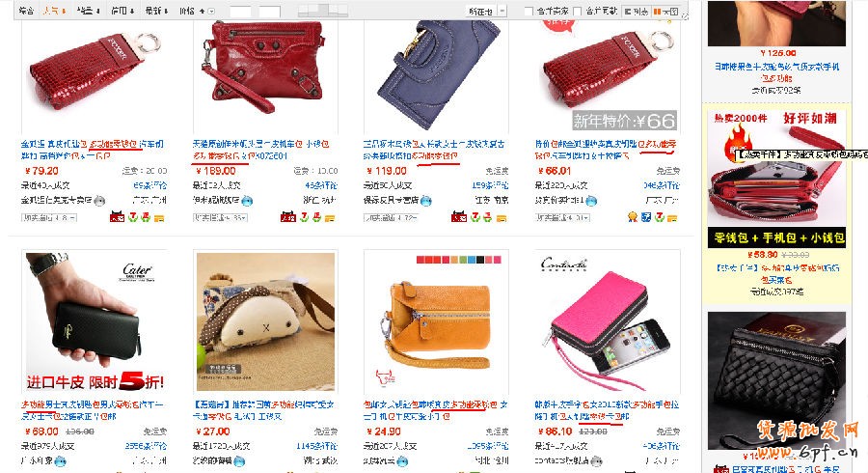Image resolution: width=868 pixels, height=473 pixels.
Task: Click gray Wangwang icon beside ¥79.20 seller name
Action: click(99, 201)
